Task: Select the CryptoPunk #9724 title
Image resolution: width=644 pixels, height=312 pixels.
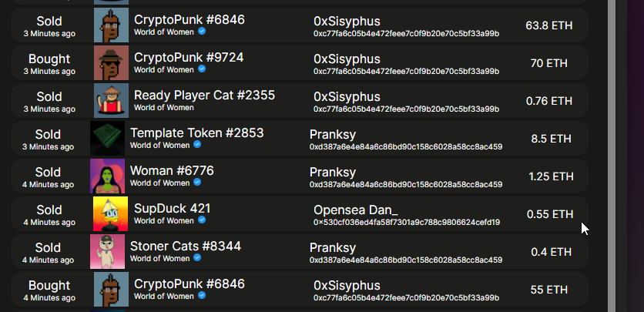Action: tap(189, 58)
